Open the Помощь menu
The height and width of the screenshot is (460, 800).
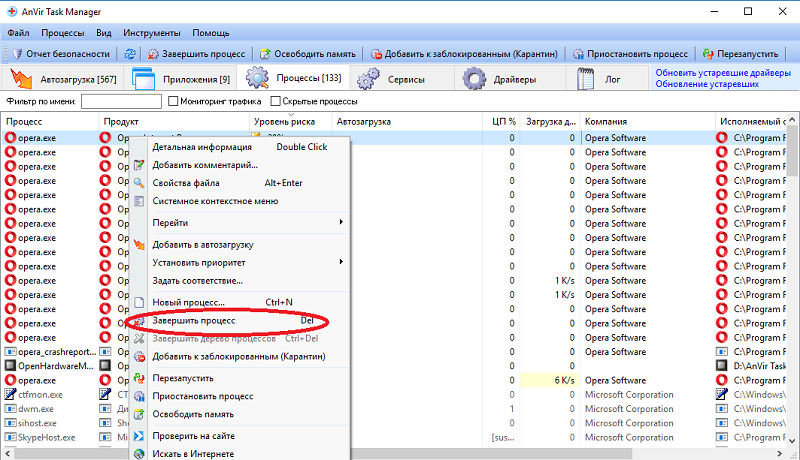point(211,33)
